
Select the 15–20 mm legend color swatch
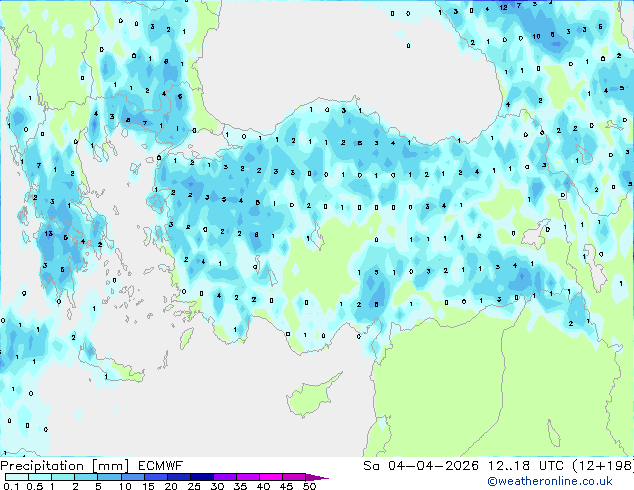[x=156, y=477]
